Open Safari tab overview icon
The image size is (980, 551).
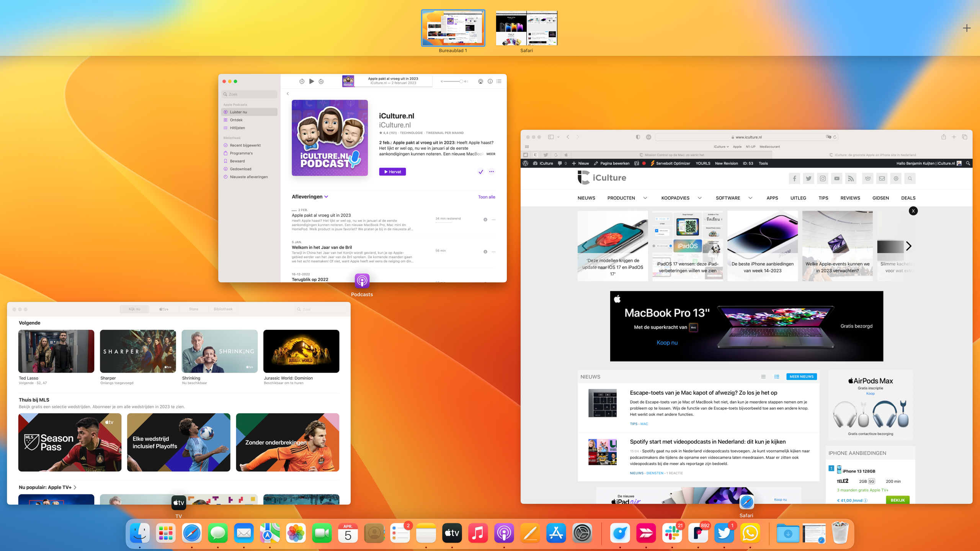click(965, 137)
